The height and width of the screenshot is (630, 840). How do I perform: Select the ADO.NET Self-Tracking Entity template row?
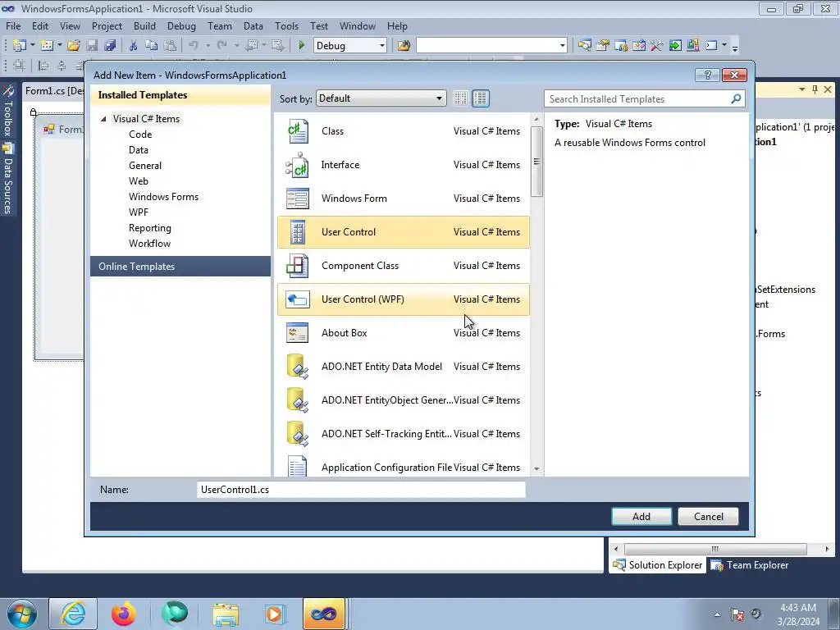pos(404,434)
